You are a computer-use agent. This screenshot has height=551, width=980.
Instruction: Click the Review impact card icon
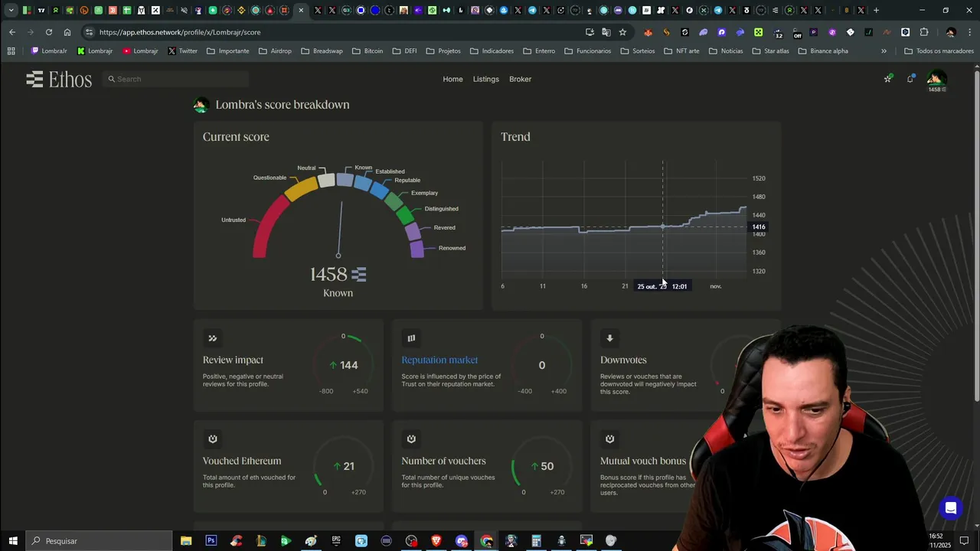[213, 337]
